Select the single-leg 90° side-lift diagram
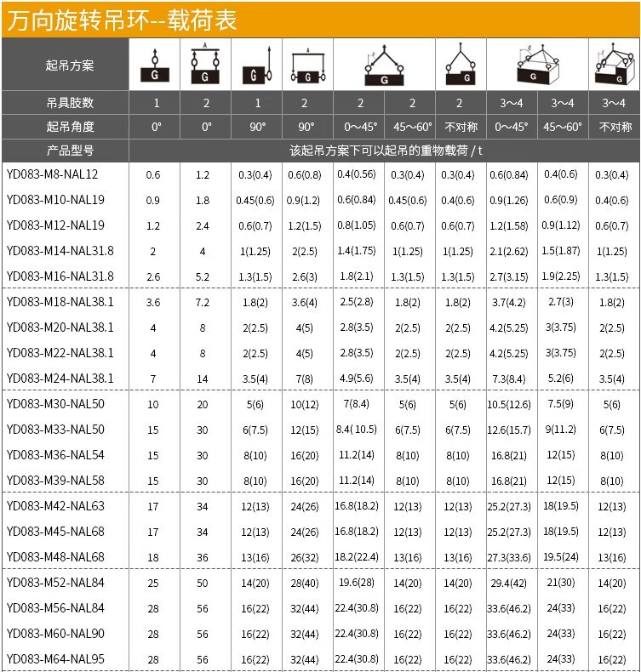641x672 pixels. click(256, 65)
